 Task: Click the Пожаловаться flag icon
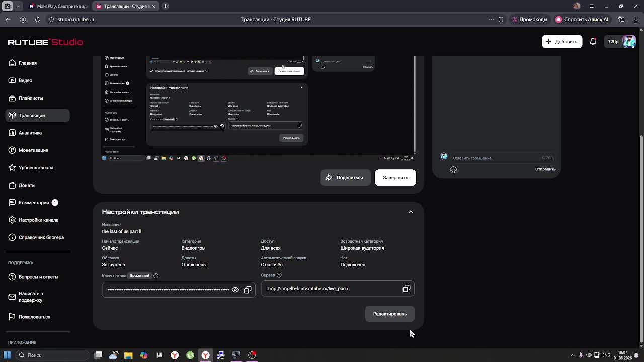12,317
